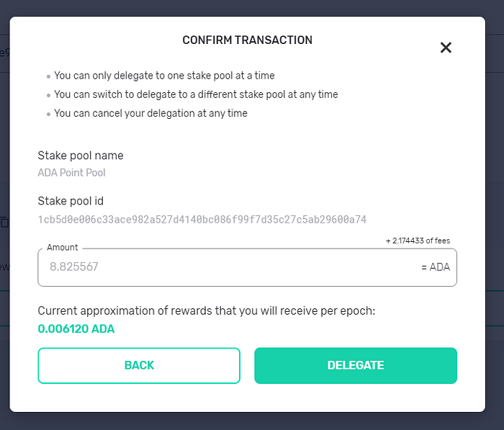Click the 0.006120 ADA rewards estimate
The height and width of the screenshot is (430, 504).
(x=76, y=328)
